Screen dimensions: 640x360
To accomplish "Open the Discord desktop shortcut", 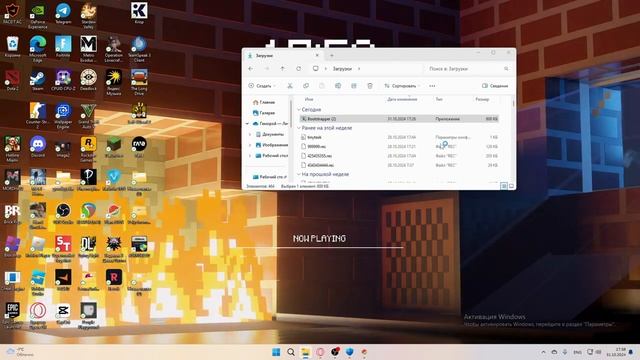I will [x=38, y=147].
